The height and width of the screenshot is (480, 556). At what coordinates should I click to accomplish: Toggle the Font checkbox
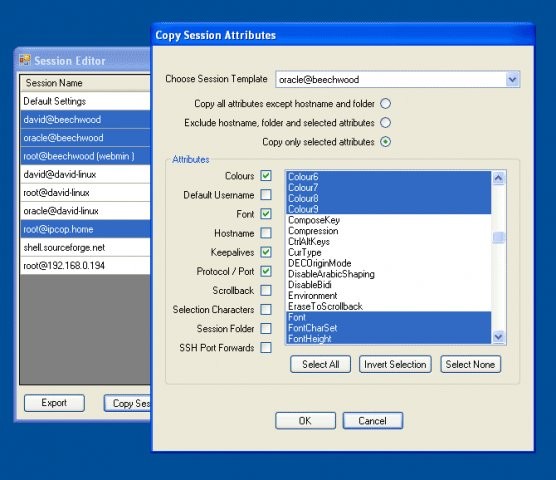(266, 214)
